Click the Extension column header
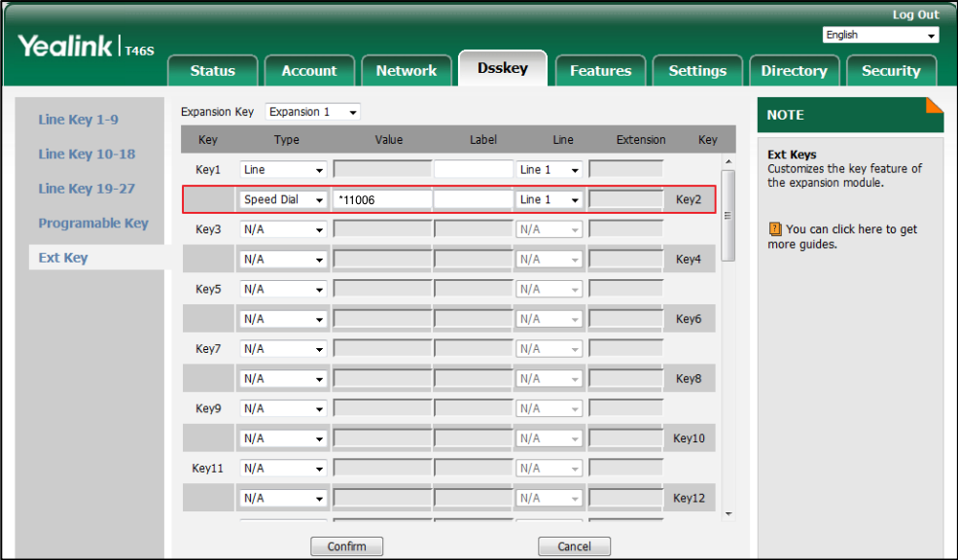958x560 pixels. point(641,140)
